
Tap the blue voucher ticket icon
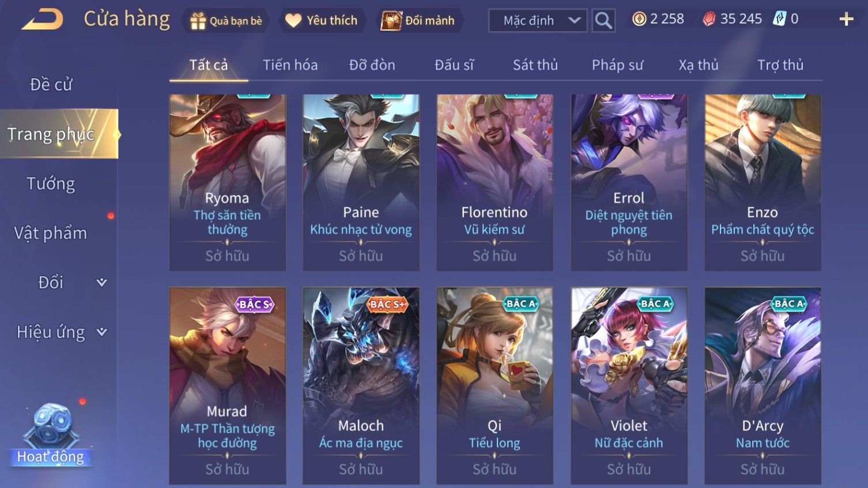point(779,19)
